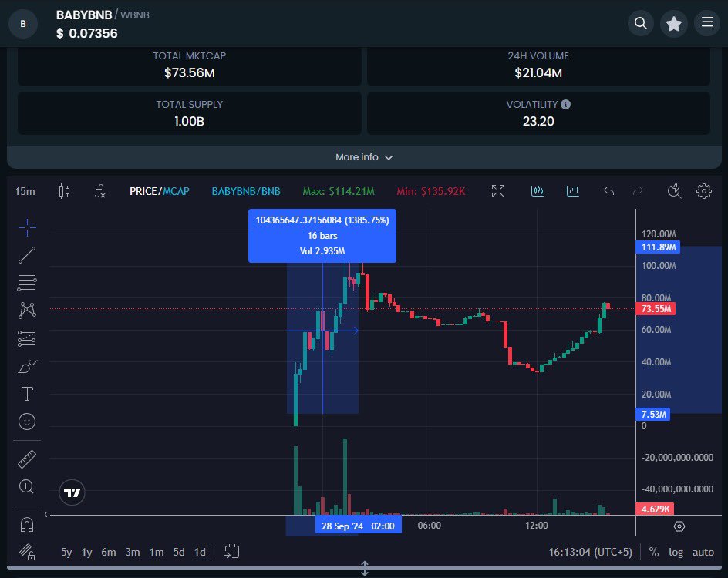The image size is (728, 578).
Task: Open chart settings gear
Action: [x=704, y=191]
